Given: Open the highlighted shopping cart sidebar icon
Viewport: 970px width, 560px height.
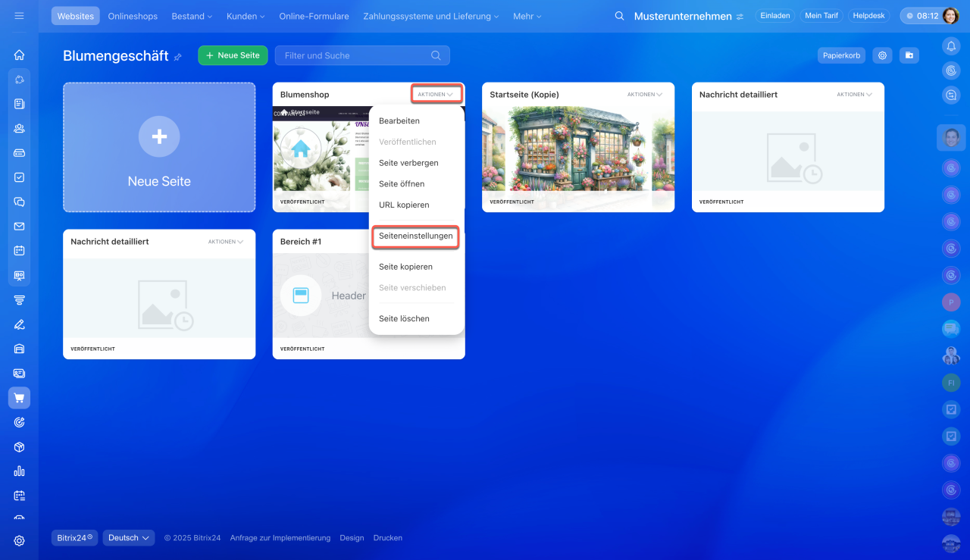Looking at the screenshot, I should coord(19,398).
